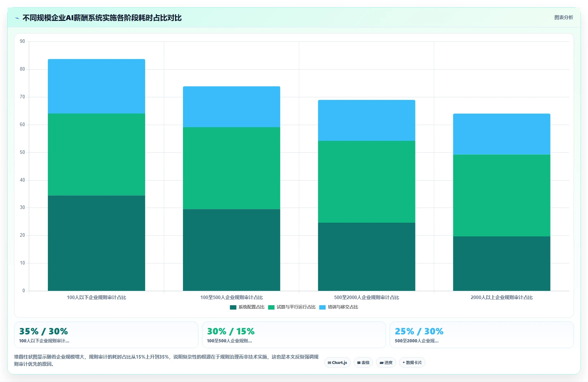Click blue segment of 100至500人企业 bar
588x382 pixels.
click(x=232, y=107)
